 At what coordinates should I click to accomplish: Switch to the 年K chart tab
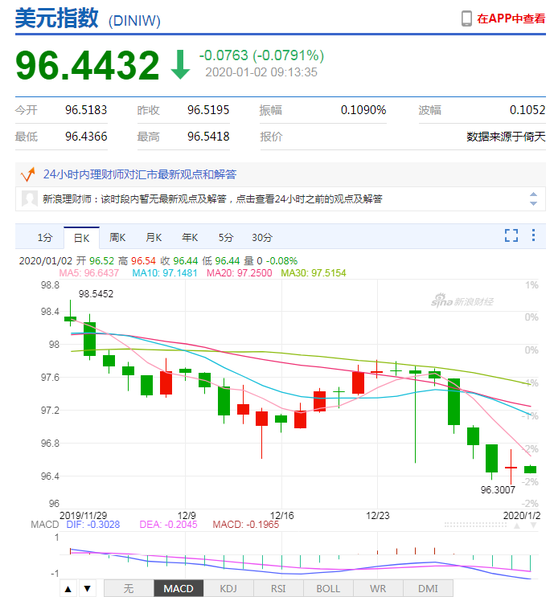coord(190,238)
